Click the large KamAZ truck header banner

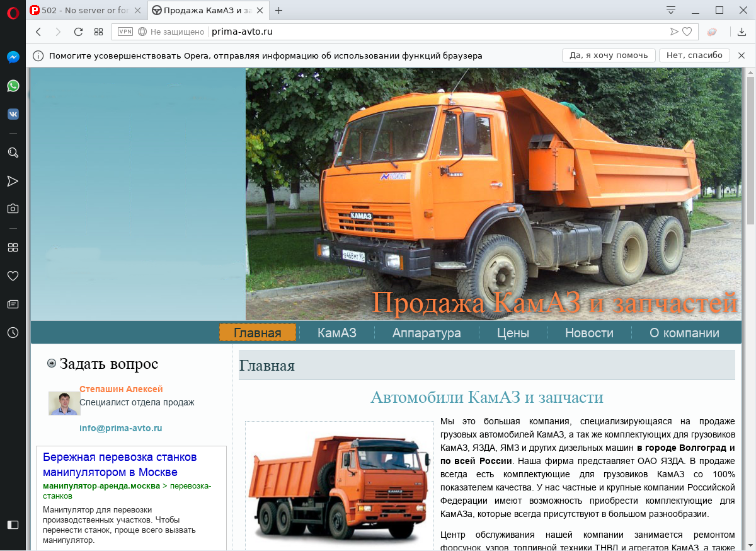pyautogui.click(x=493, y=194)
